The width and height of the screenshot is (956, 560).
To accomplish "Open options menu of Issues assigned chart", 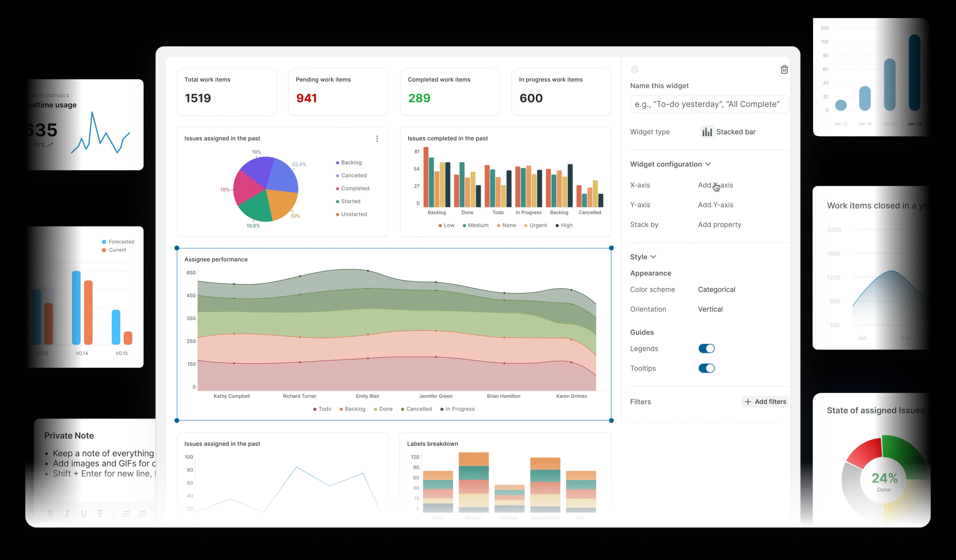I will click(x=377, y=138).
